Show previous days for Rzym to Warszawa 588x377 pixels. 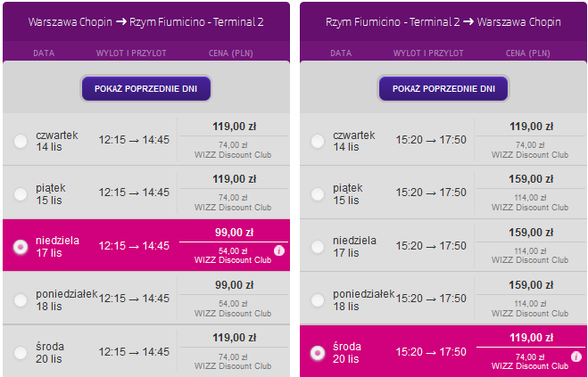pos(443,89)
